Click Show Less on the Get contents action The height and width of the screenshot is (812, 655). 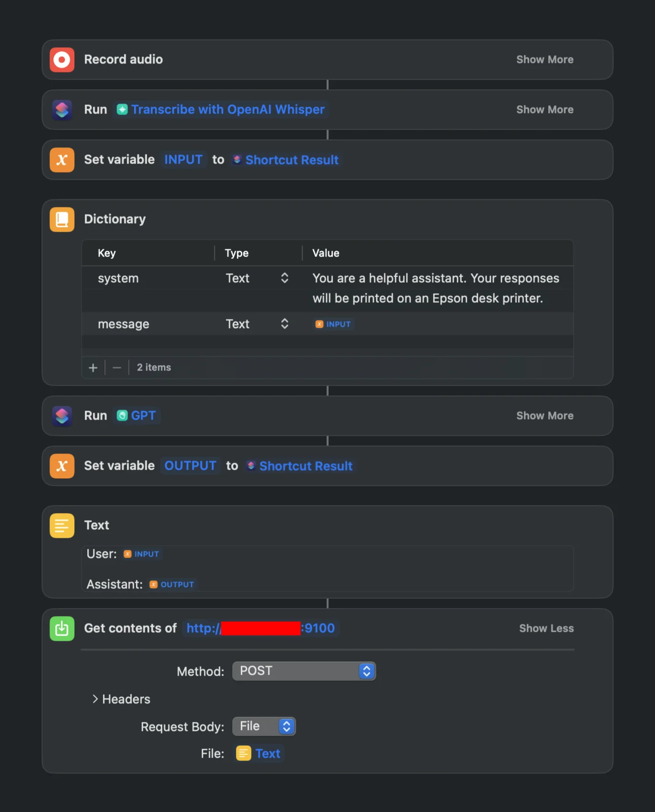[546, 628]
